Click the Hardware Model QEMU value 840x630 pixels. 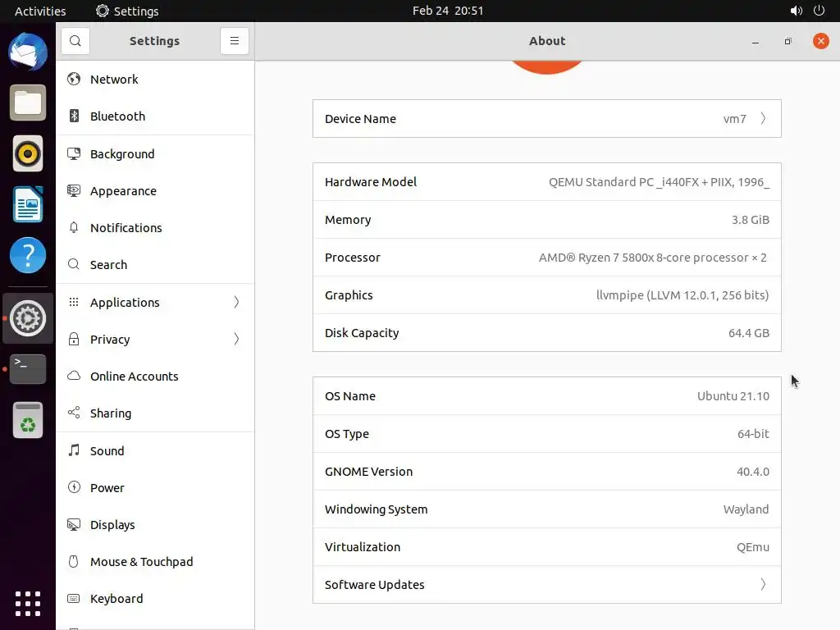click(x=659, y=182)
